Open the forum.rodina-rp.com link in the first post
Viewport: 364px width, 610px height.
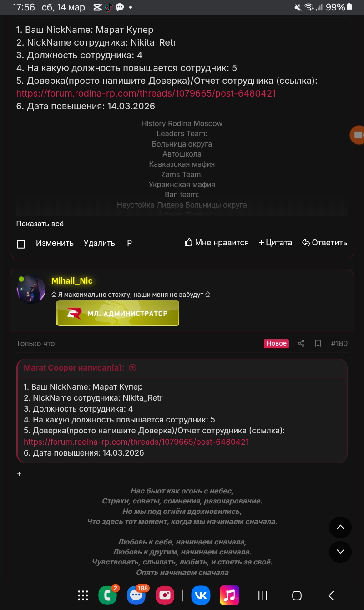click(146, 93)
